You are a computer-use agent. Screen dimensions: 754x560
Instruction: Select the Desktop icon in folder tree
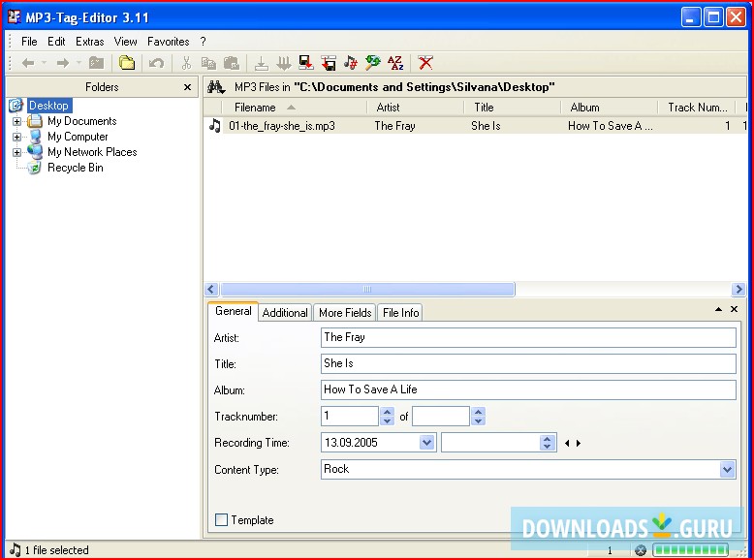16,106
